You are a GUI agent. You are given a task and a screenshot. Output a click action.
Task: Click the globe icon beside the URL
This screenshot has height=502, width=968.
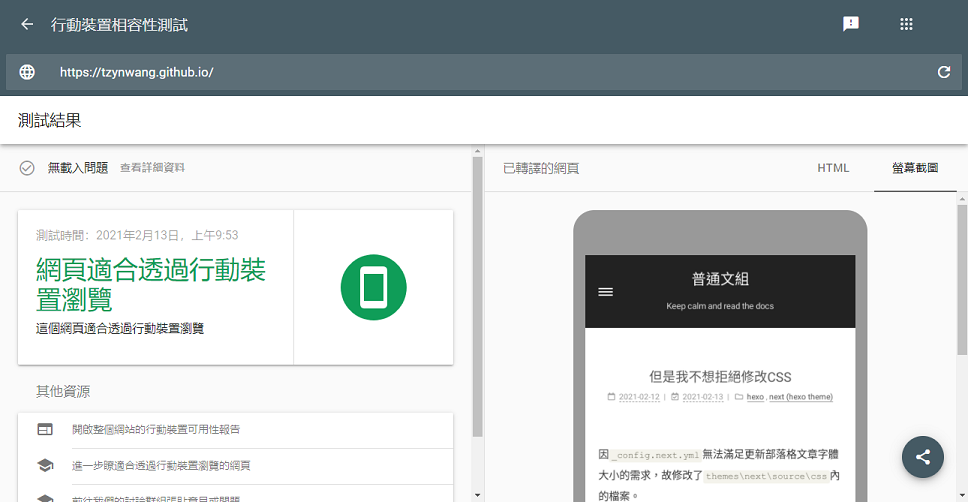click(x=27, y=72)
